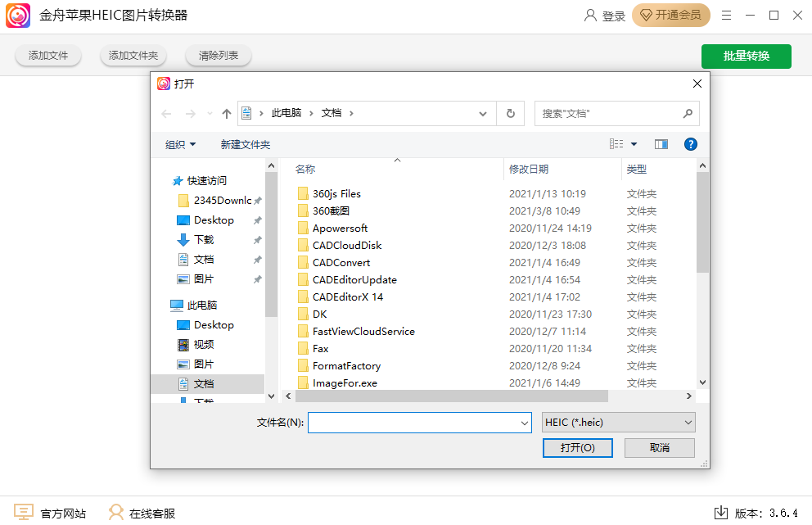This screenshot has height=525, width=812.
Task: Select the ImageFor.exe folder
Action: [345, 383]
